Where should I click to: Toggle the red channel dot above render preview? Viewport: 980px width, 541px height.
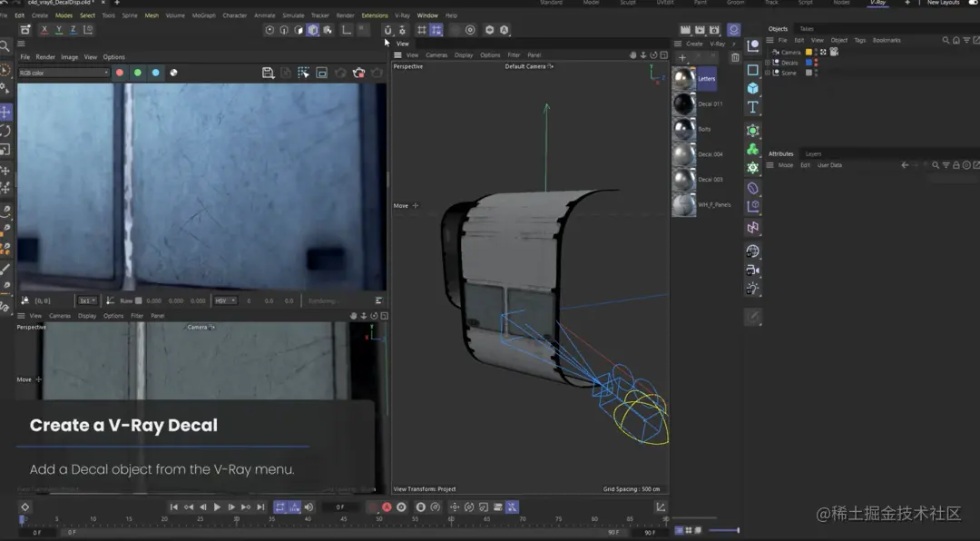tap(119, 73)
